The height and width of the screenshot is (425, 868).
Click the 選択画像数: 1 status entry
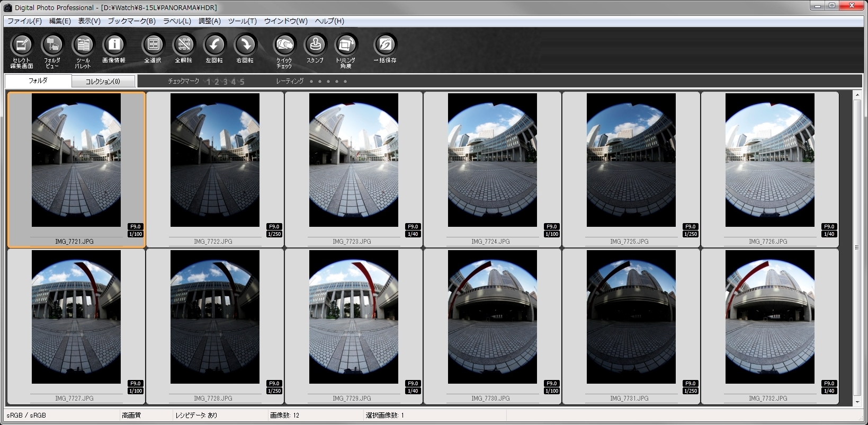point(384,415)
